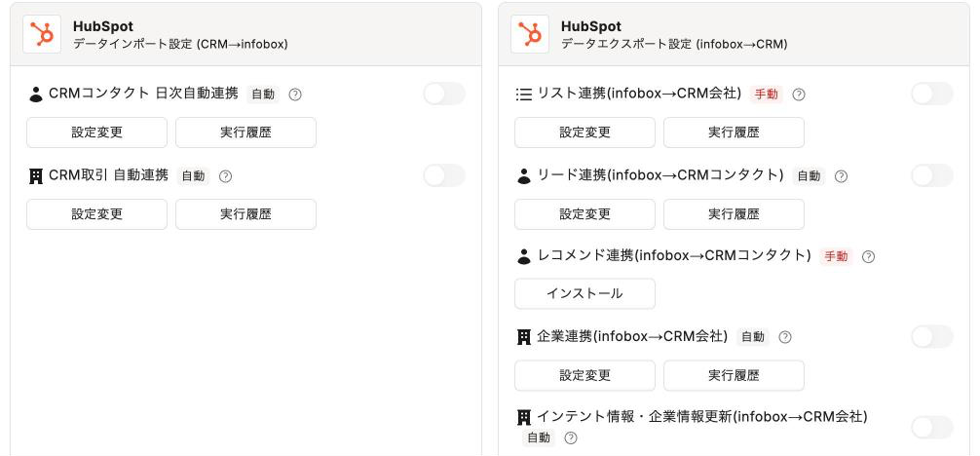Click インストール button for レコメンド連携

[x=585, y=294]
